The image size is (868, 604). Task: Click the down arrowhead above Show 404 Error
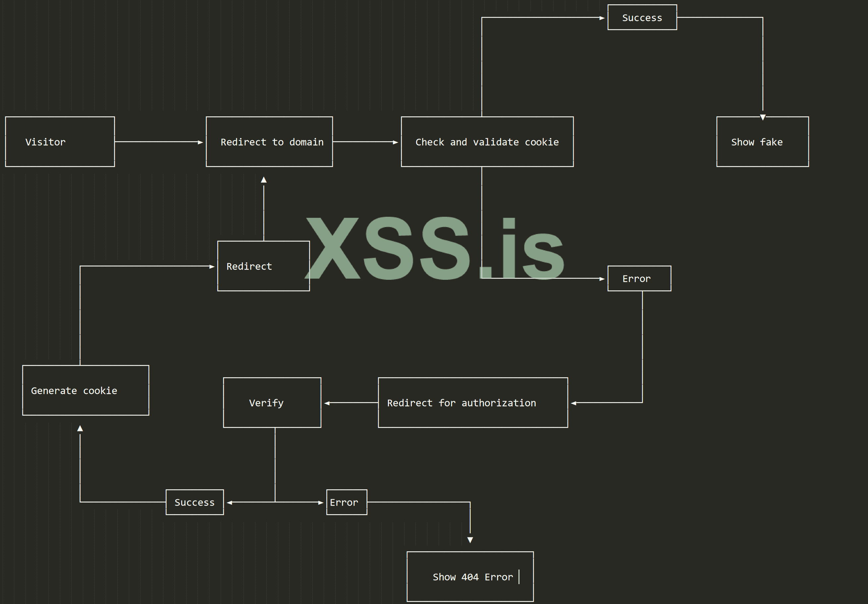[470, 540]
